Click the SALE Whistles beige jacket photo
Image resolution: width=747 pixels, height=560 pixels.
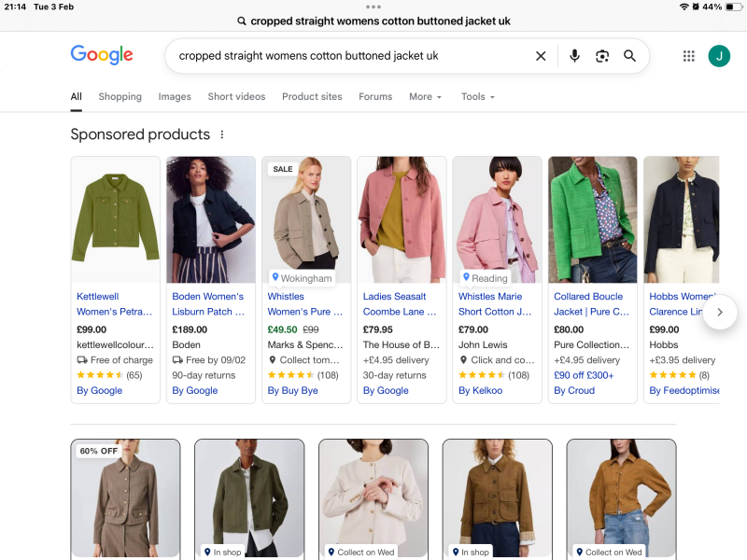pyautogui.click(x=306, y=219)
